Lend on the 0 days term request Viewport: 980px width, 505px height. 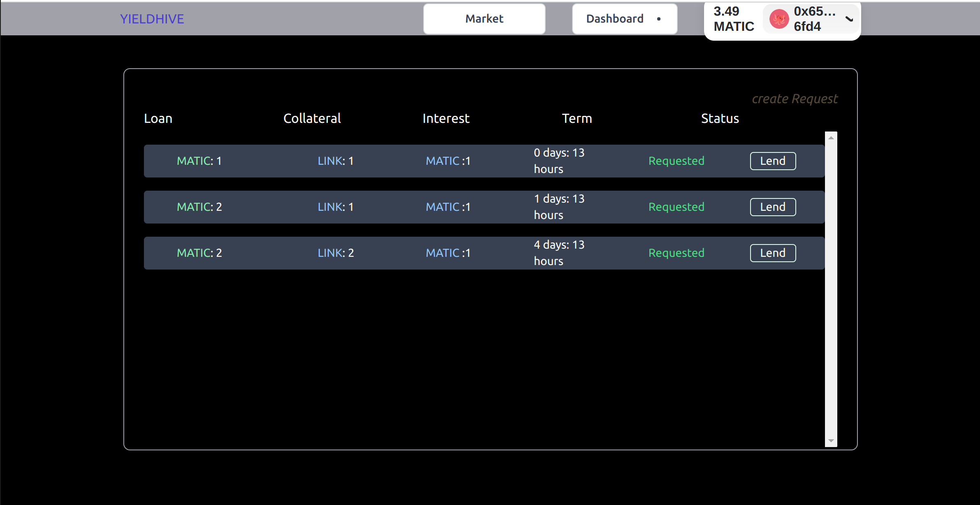coord(772,161)
